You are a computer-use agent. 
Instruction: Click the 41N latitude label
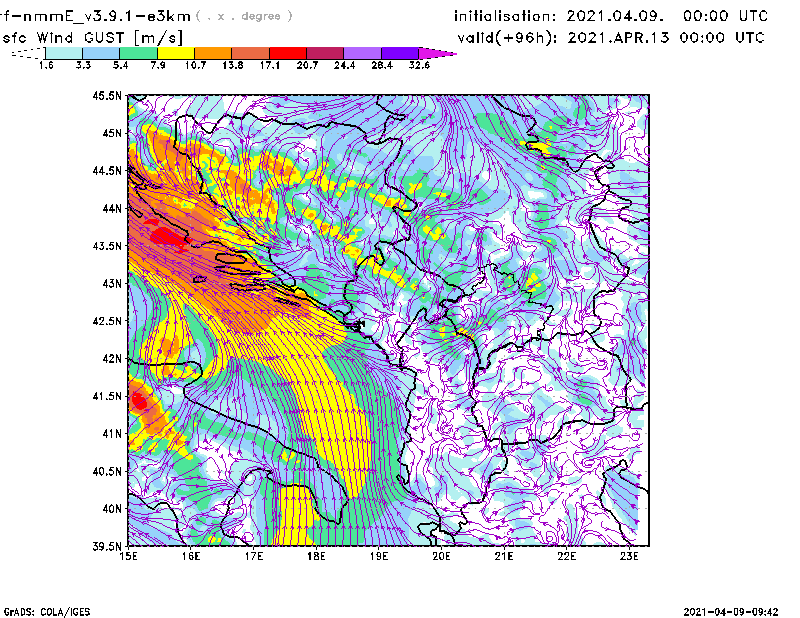112,434
